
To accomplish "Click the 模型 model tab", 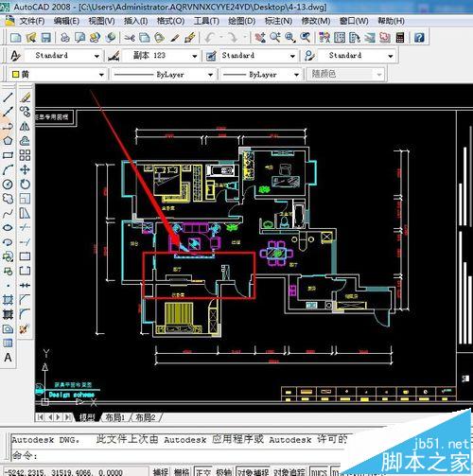I will tap(87, 417).
